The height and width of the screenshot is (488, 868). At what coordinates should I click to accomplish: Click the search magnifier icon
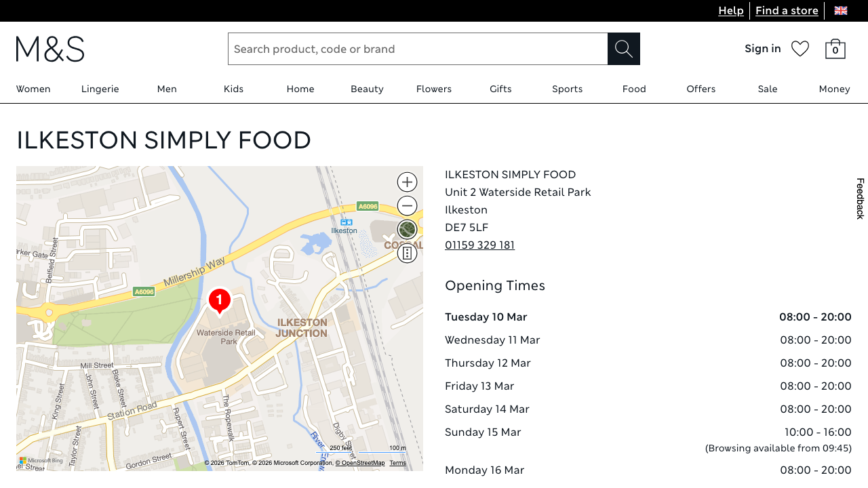pyautogui.click(x=623, y=48)
